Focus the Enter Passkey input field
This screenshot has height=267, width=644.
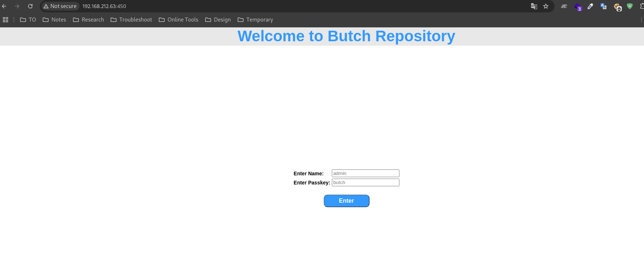pos(365,183)
